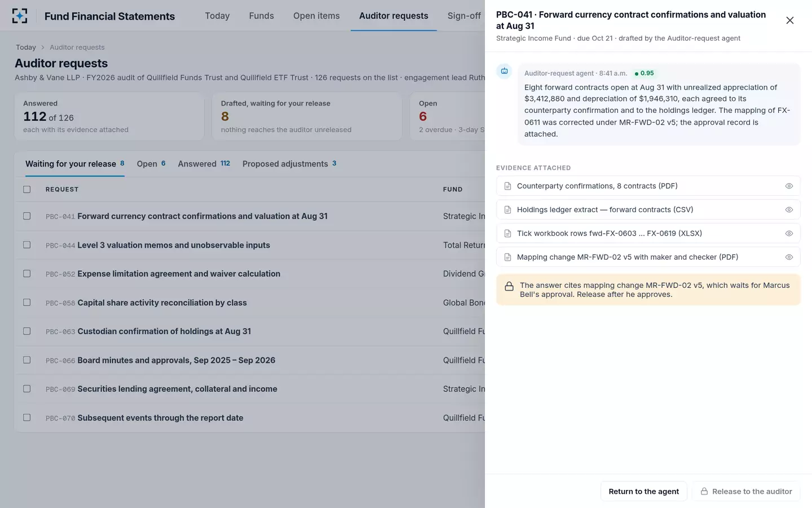
Task: Go to the Today navigation tab
Action: pos(217,16)
